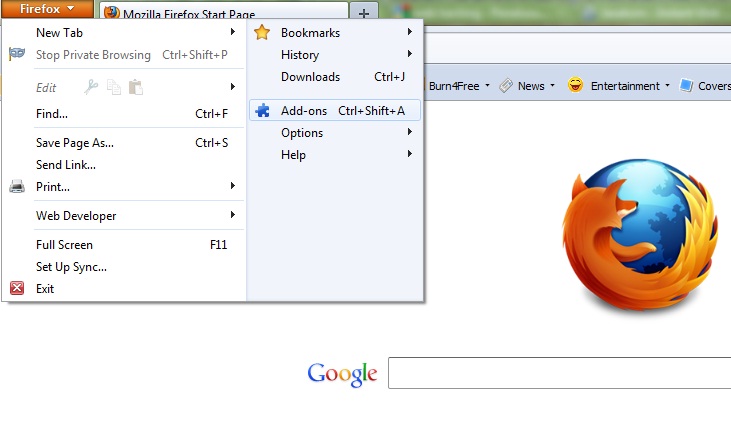
Task: Select the Mozilla Firefox Start Page tab
Action: (224, 12)
